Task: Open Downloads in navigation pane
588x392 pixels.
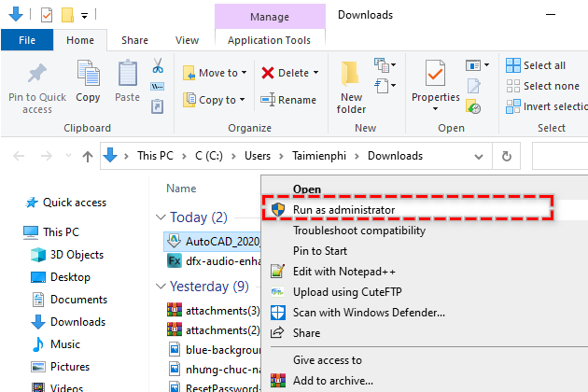Action: coord(68,322)
